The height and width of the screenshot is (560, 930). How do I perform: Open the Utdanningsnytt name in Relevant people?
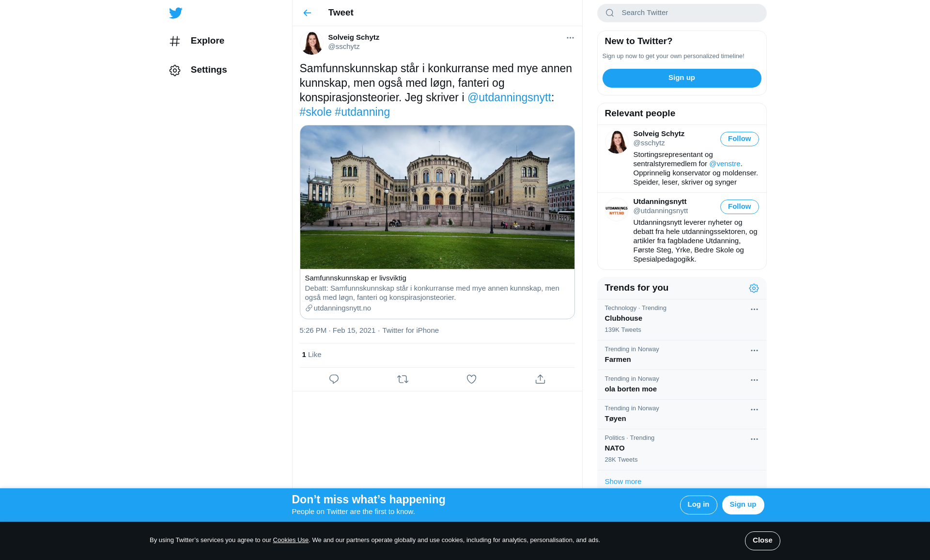pyautogui.click(x=660, y=202)
